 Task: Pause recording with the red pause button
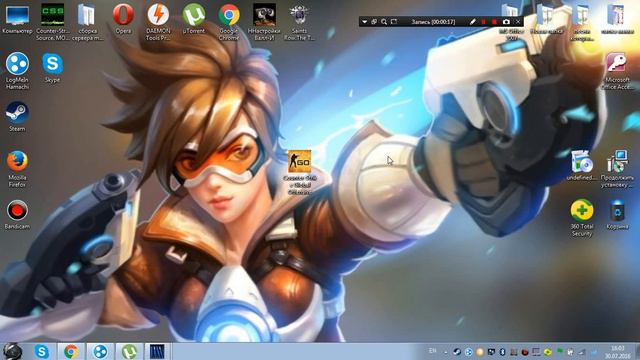[x=484, y=22]
